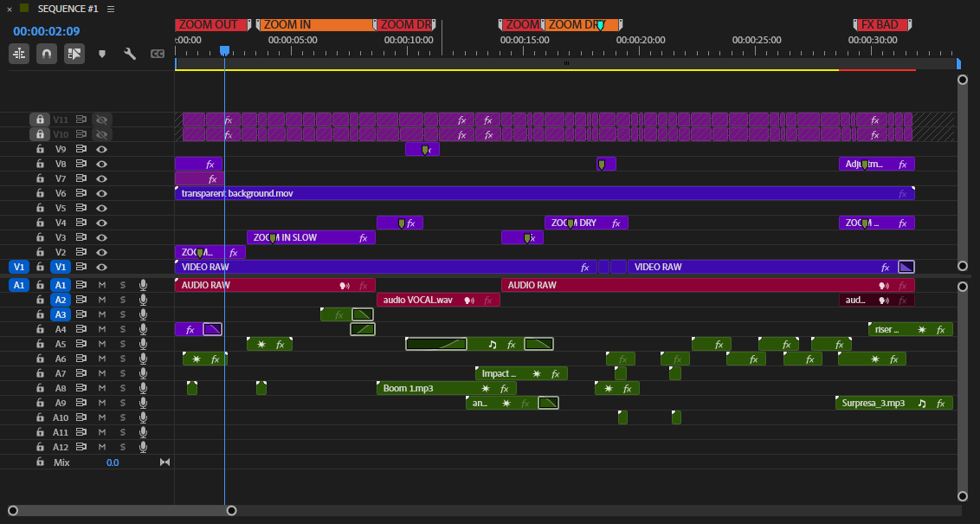Click the playhead timecode 00:00:02:09
This screenshot has width=980, height=524.
tap(46, 31)
